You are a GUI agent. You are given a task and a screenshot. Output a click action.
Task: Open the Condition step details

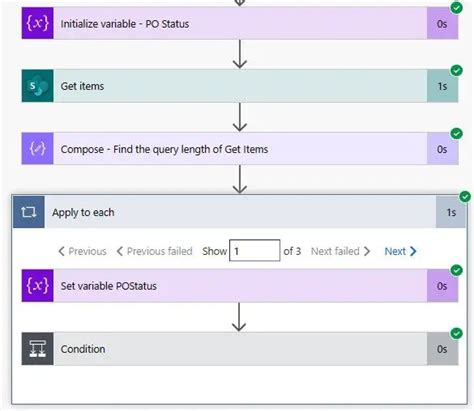coord(240,349)
